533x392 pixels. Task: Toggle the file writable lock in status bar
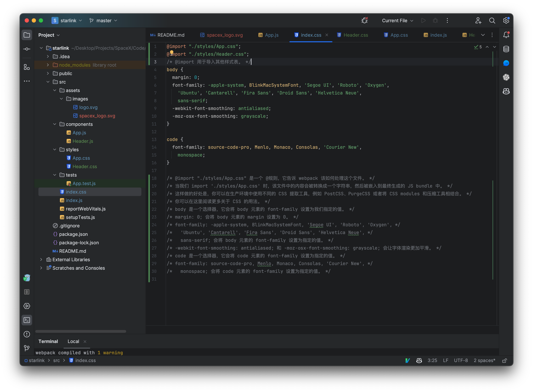pyautogui.click(x=504, y=360)
